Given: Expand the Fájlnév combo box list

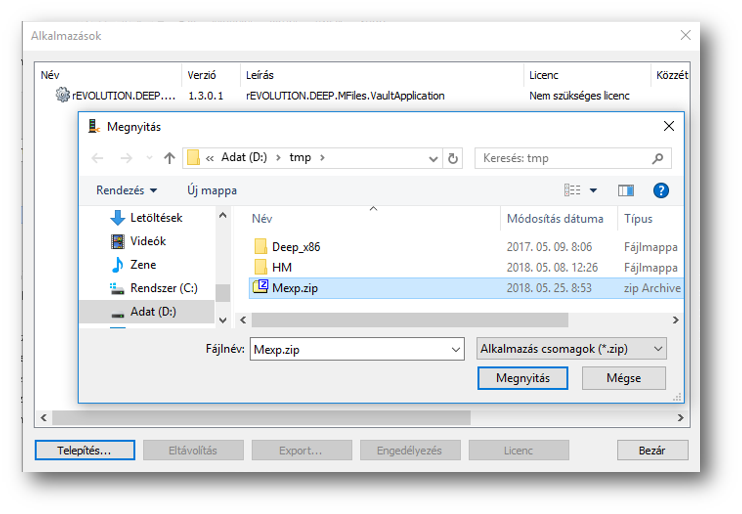Looking at the screenshot, I should [x=456, y=349].
